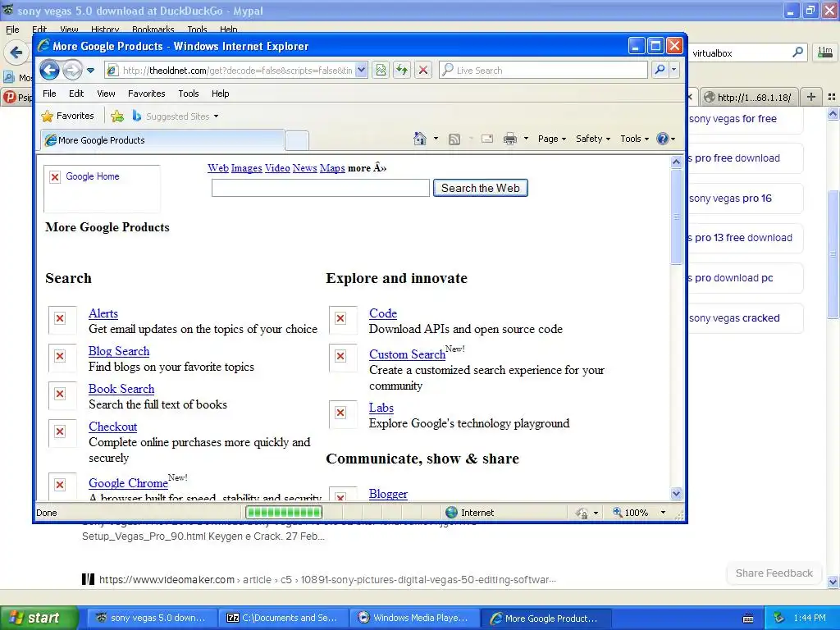Open the IE Edit menu
The height and width of the screenshot is (630, 840).
point(76,94)
